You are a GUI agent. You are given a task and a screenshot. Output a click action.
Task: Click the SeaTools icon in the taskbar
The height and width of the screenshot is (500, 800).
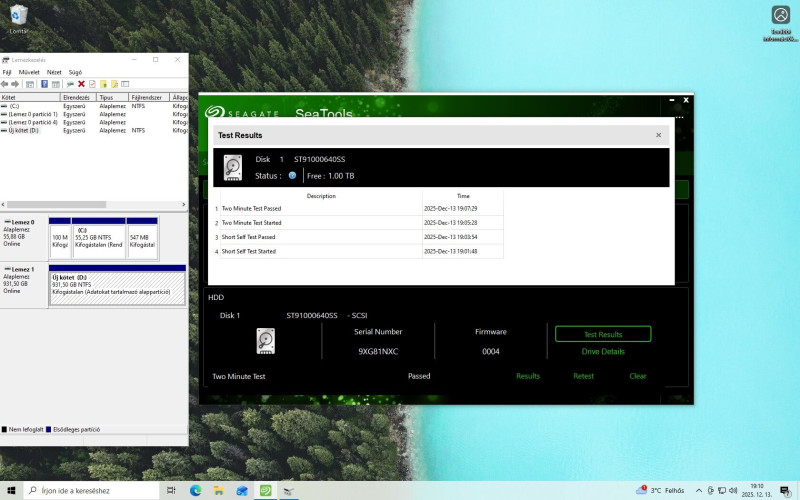pos(265,491)
